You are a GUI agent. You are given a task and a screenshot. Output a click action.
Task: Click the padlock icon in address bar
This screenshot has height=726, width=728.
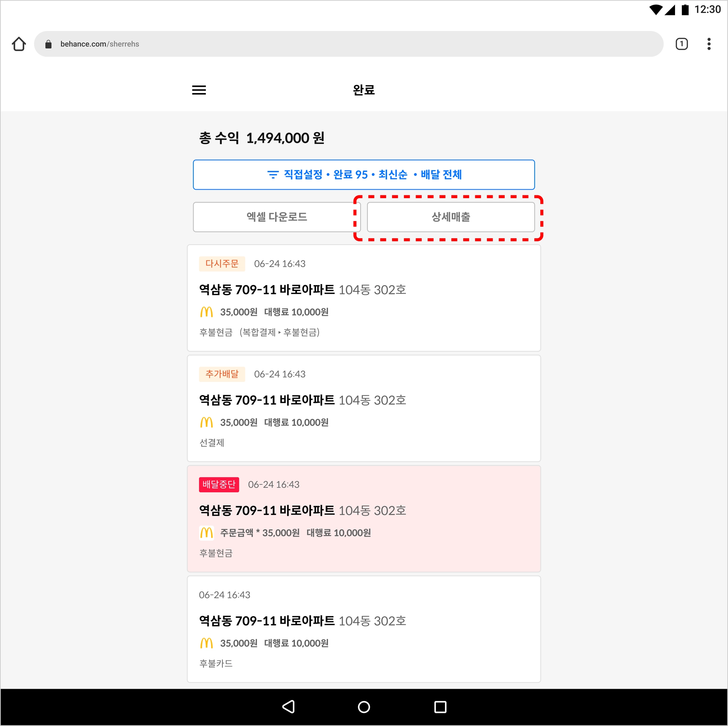(48, 44)
